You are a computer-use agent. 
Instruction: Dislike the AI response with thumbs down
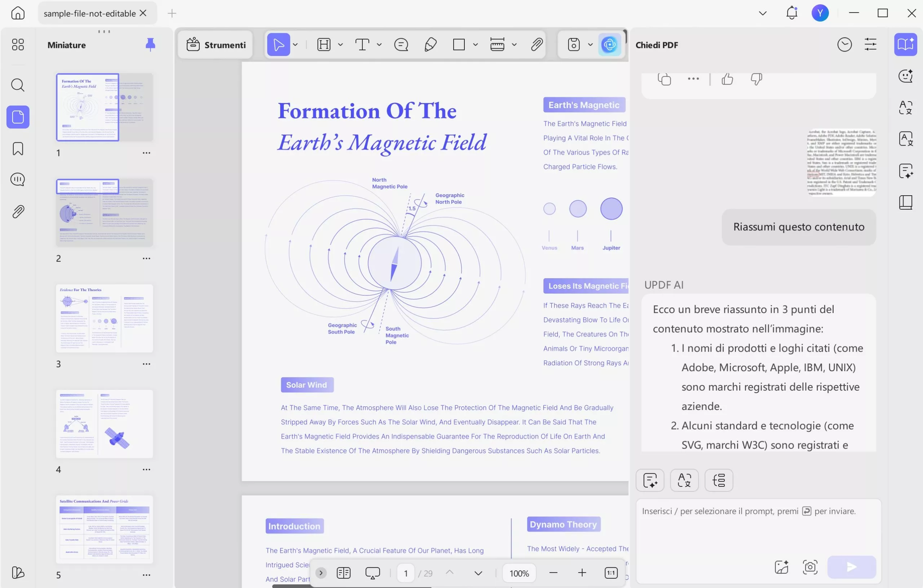(x=756, y=79)
